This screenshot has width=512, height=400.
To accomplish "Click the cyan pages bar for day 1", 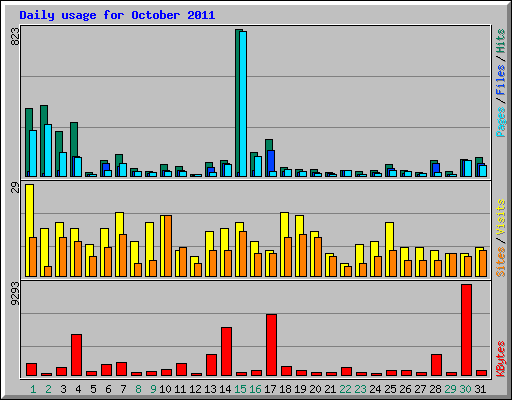I will point(33,153).
